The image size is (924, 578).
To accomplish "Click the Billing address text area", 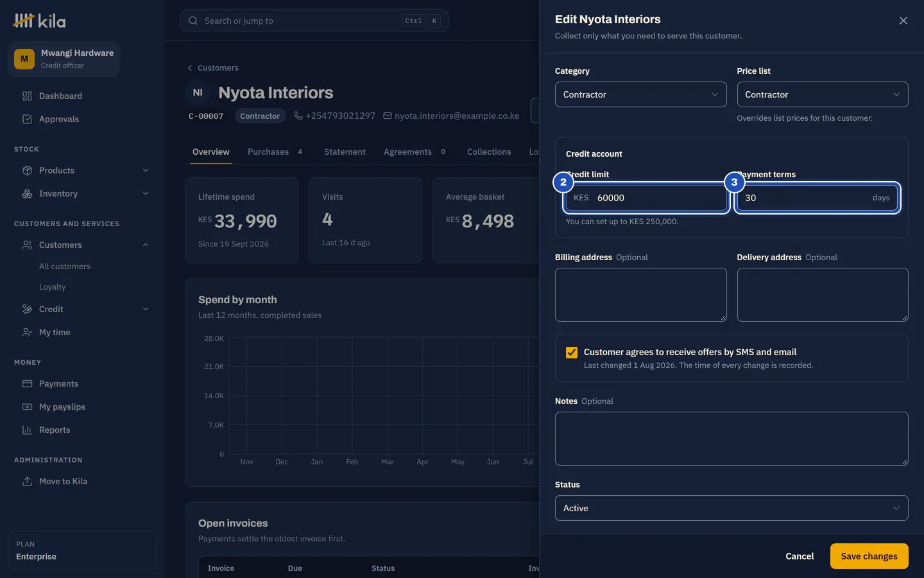I will [640, 295].
